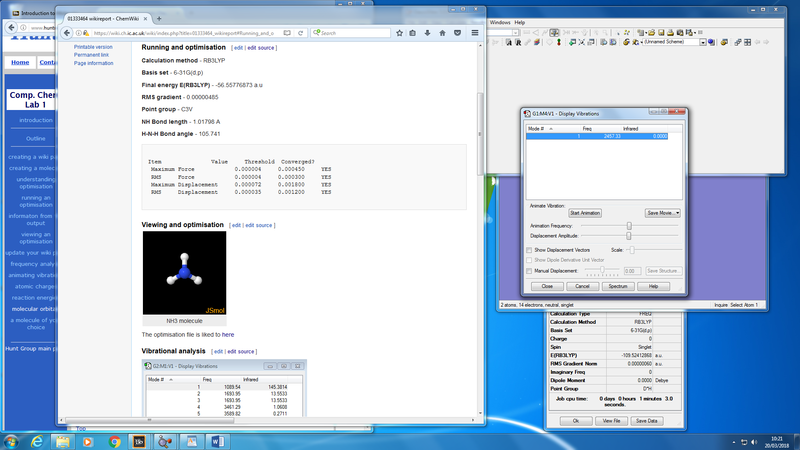Open the Printable version link
Viewport: 800px width, 450px height.
(93, 47)
